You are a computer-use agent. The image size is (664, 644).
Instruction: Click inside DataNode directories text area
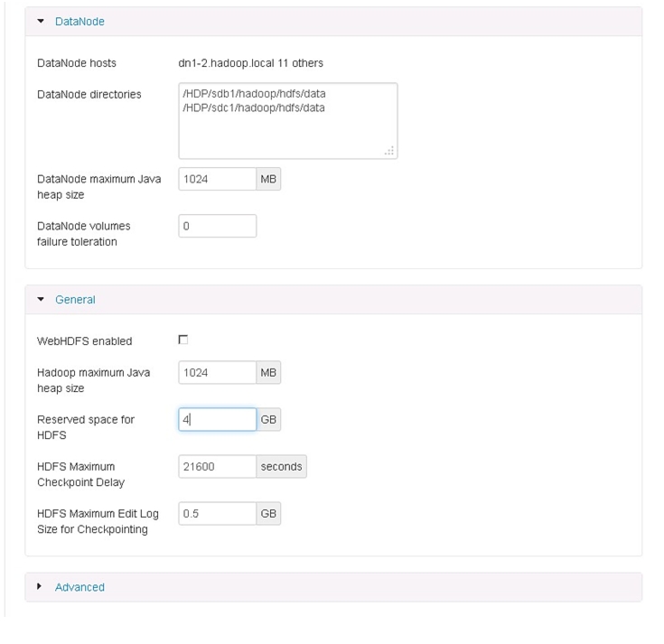[x=288, y=121]
